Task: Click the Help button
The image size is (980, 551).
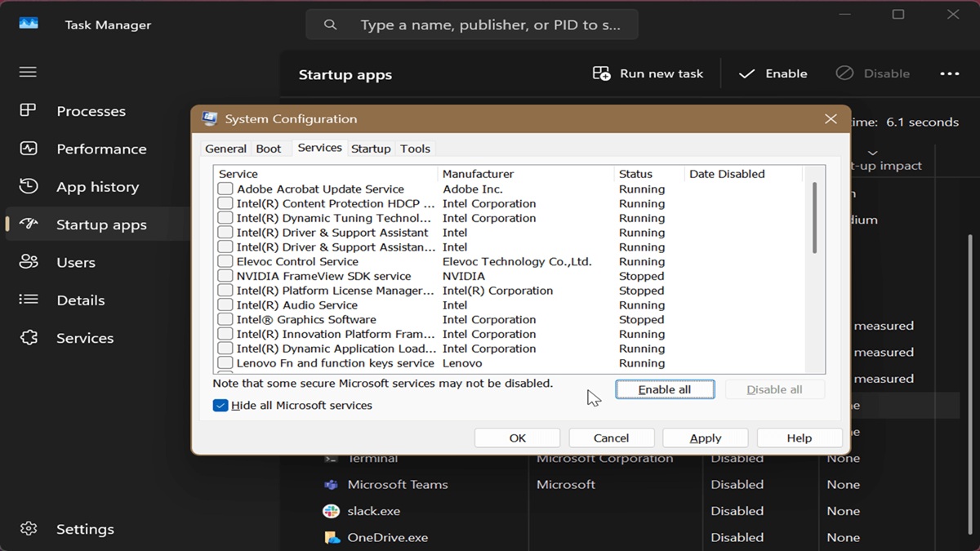Action: [800, 438]
